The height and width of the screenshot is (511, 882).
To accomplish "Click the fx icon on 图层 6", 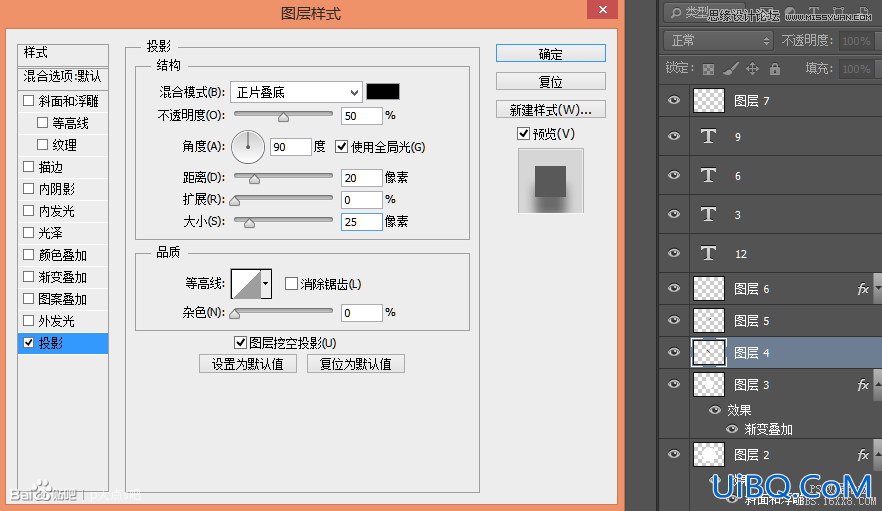I will 863,289.
